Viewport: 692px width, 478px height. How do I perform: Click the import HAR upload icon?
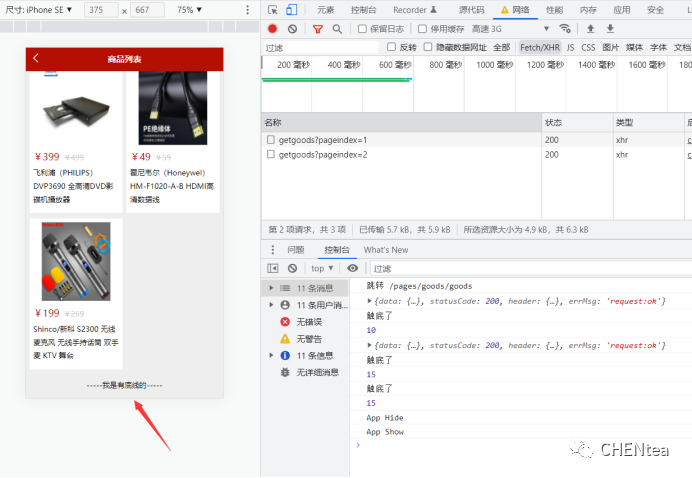pyautogui.click(x=590, y=29)
